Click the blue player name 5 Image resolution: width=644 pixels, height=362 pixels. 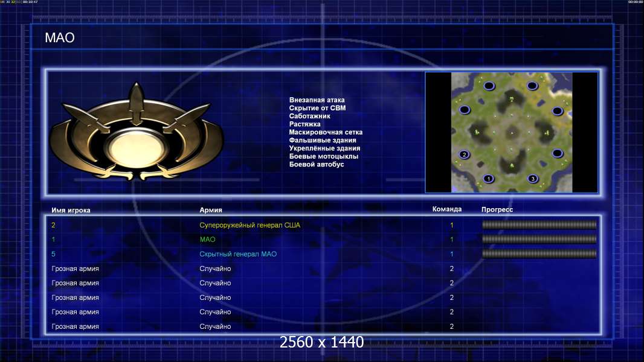53,254
